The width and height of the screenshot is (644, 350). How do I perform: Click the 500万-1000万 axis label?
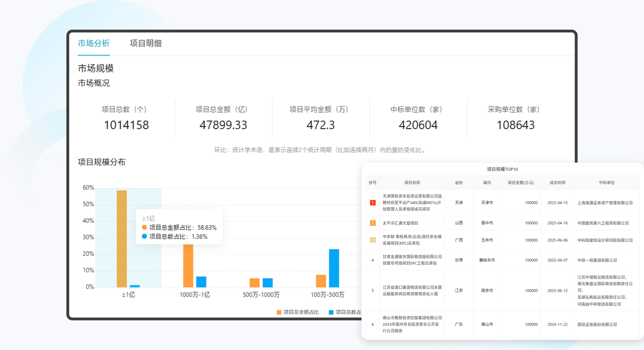tap(261, 295)
